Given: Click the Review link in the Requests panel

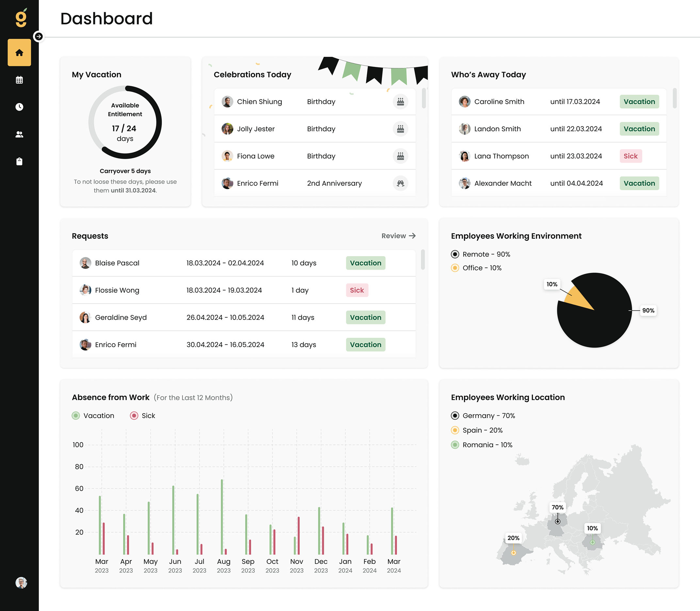Looking at the screenshot, I should (398, 236).
